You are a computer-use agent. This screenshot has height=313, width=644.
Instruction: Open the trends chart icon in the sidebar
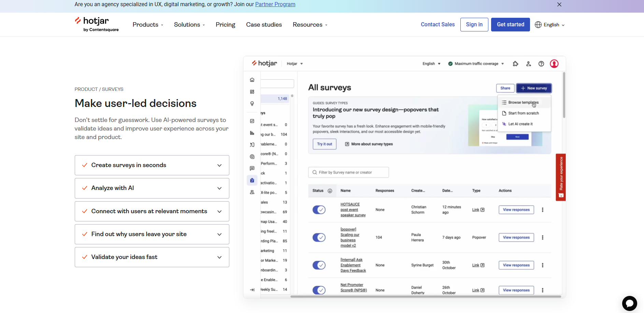252,121
